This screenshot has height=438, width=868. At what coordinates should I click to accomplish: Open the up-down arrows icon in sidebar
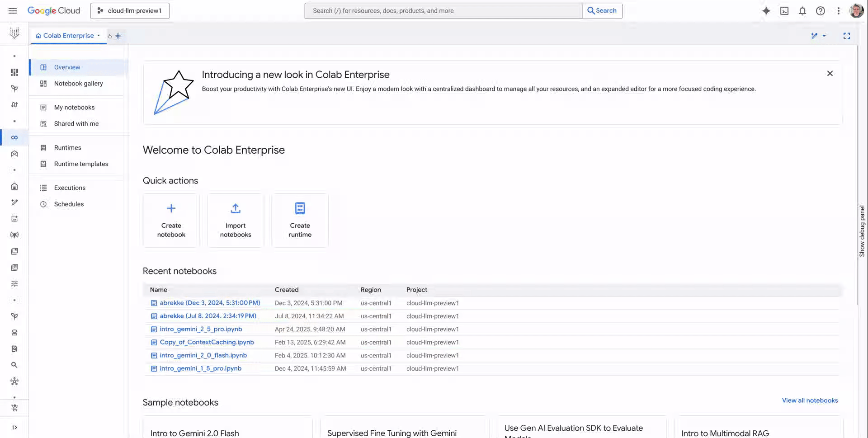click(14, 105)
